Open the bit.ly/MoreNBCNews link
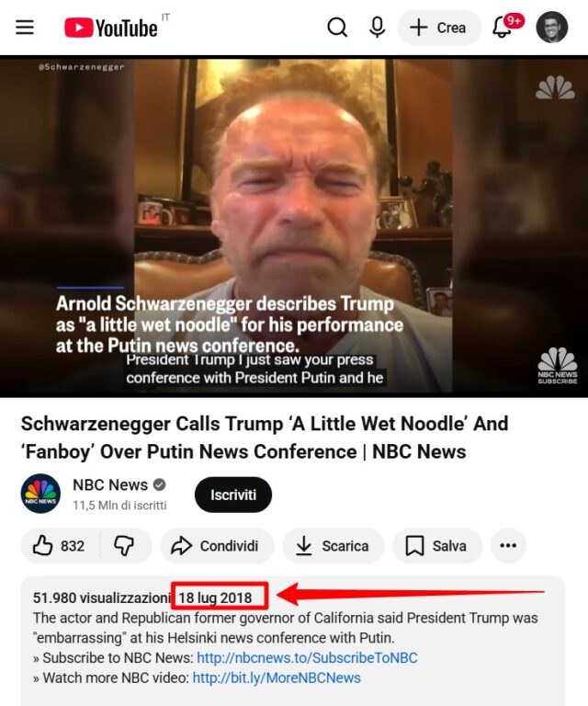Image resolution: width=588 pixels, height=706 pixels. [277, 678]
